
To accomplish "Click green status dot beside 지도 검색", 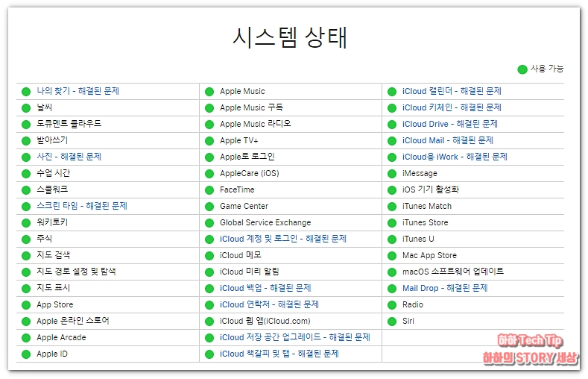I will pos(26,256).
